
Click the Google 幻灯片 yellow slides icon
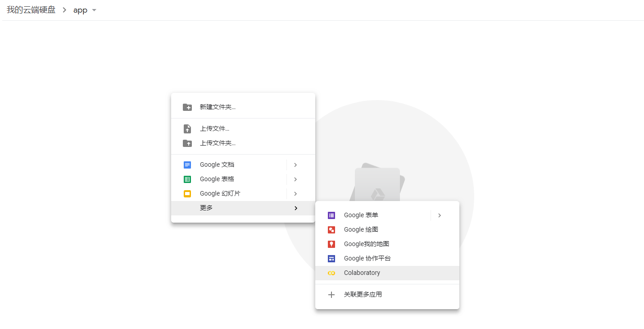[x=187, y=193]
